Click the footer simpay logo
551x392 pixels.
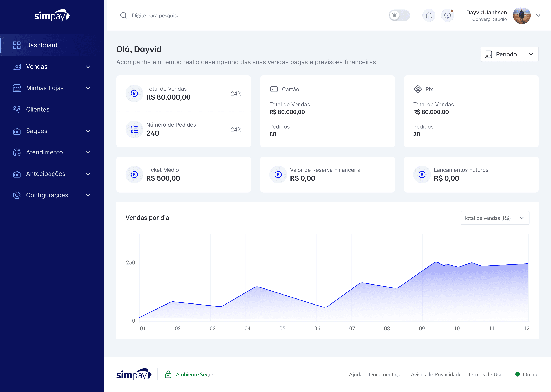134,374
